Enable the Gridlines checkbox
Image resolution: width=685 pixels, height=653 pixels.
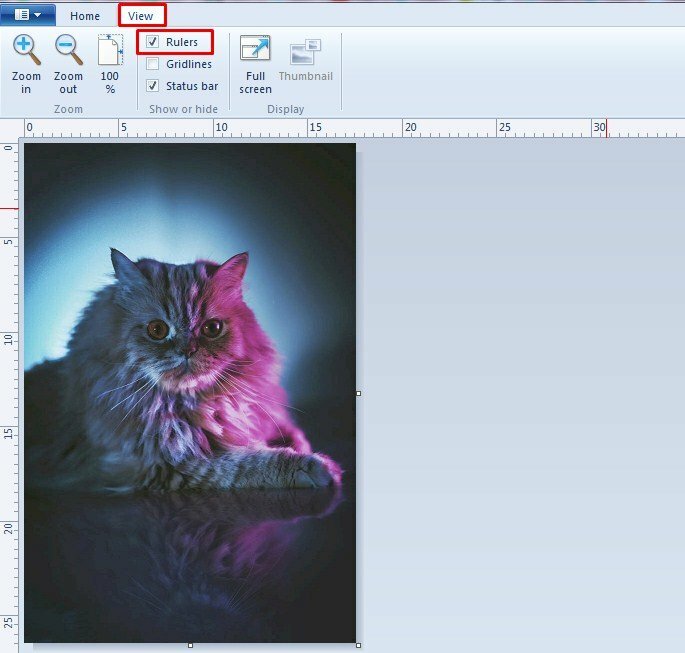[x=153, y=64]
